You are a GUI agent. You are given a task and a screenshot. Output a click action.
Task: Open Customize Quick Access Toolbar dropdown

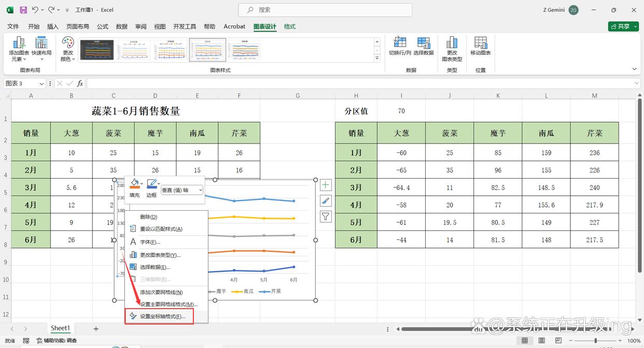67,10
